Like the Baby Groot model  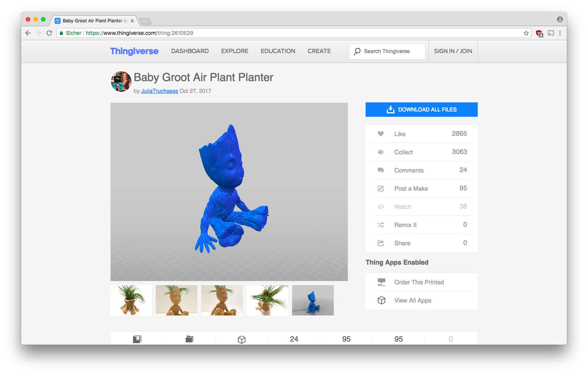[381, 134]
